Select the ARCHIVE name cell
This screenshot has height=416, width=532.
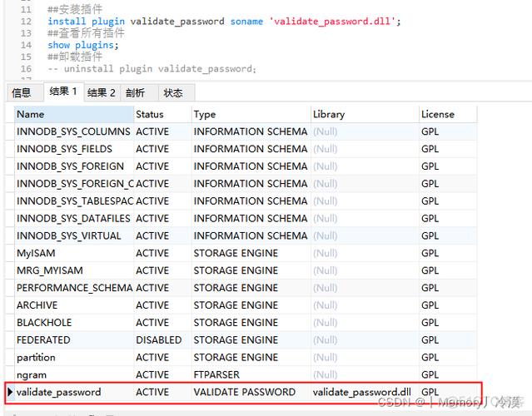(x=74, y=305)
